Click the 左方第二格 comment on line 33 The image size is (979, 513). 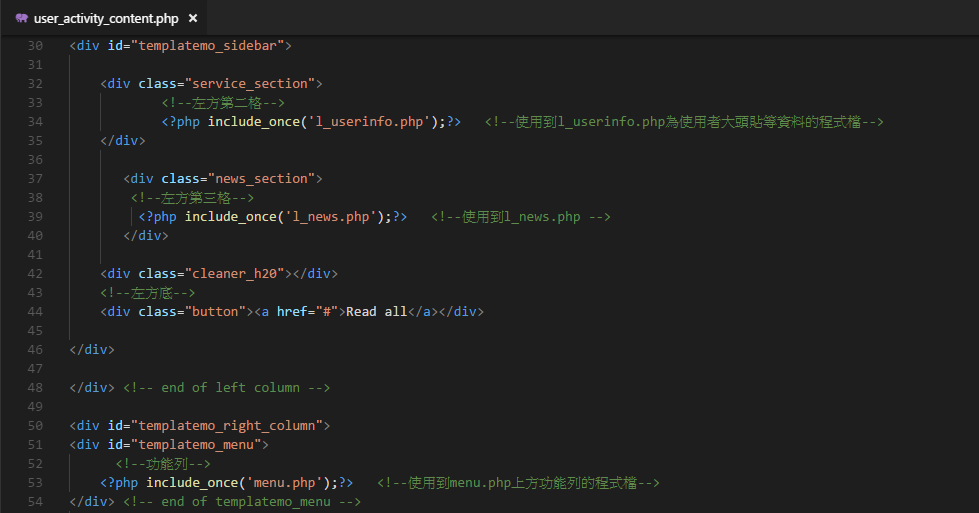point(223,103)
